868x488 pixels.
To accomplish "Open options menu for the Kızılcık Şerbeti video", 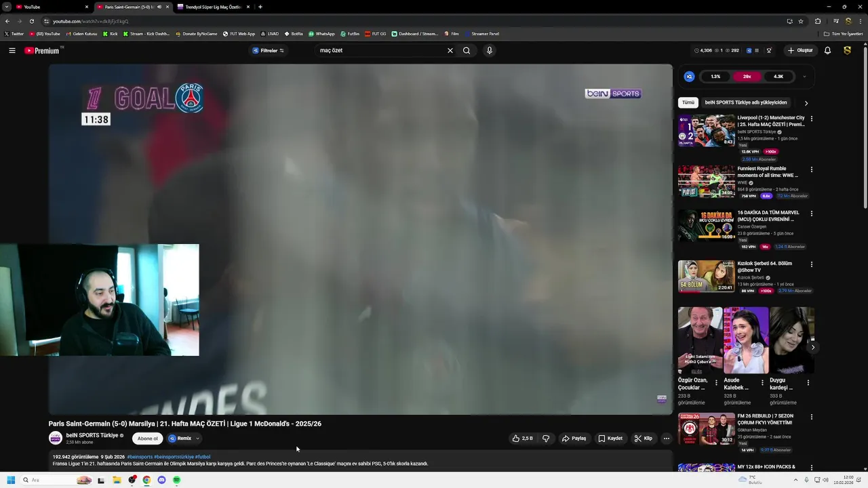I will click(x=811, y=264).
